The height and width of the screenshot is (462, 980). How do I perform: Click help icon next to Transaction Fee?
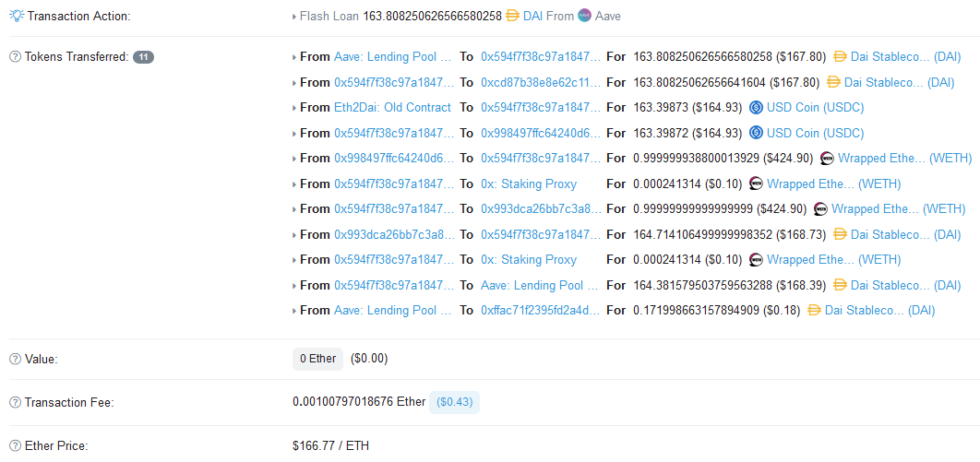[x=15, y=403]
